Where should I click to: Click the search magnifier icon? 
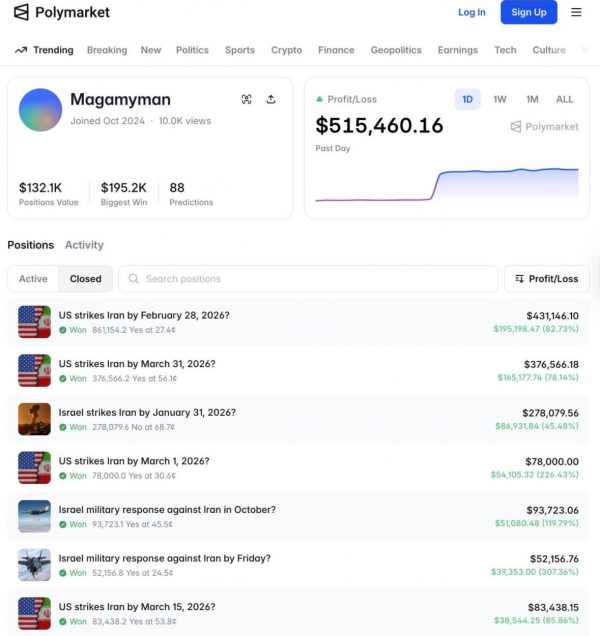[x=133, y=279]
